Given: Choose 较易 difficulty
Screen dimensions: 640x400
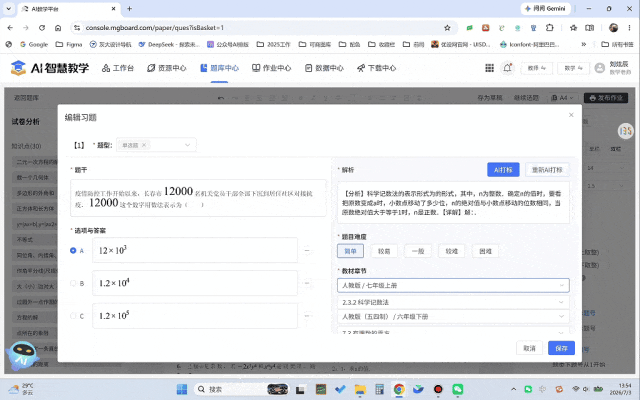Looking at the screenshot, I should click(384, 251).
